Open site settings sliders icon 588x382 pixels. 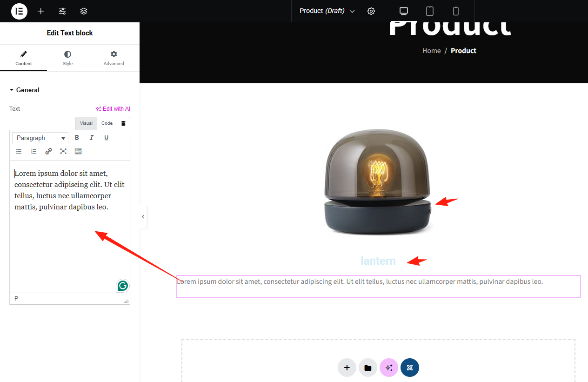point(62,11)
